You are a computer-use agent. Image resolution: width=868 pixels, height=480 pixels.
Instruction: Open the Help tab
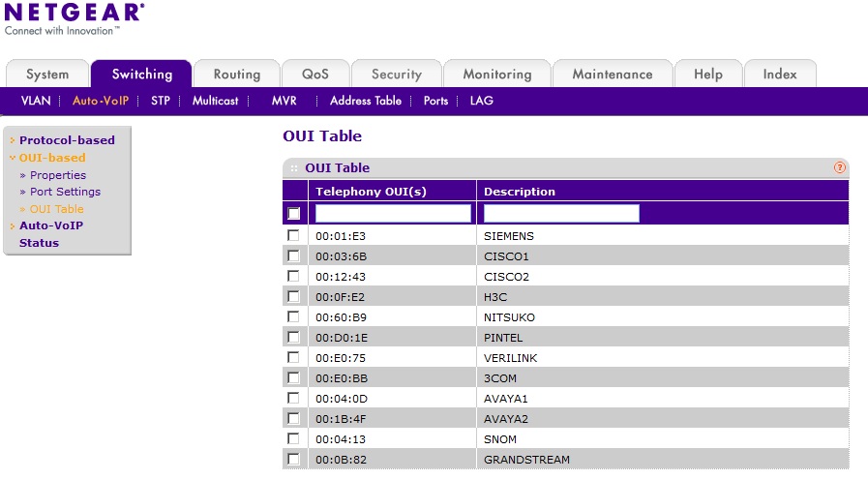(708, 75)
